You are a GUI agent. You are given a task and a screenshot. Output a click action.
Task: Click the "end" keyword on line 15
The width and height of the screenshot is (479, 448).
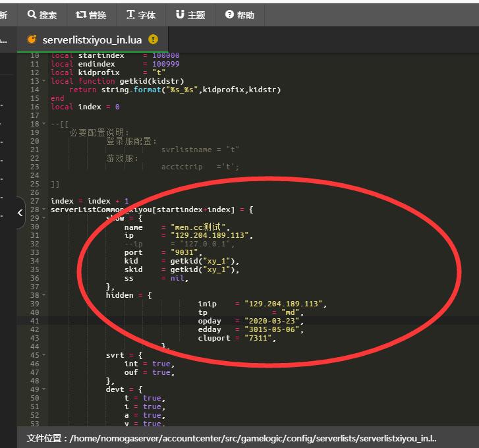[57, 98]
